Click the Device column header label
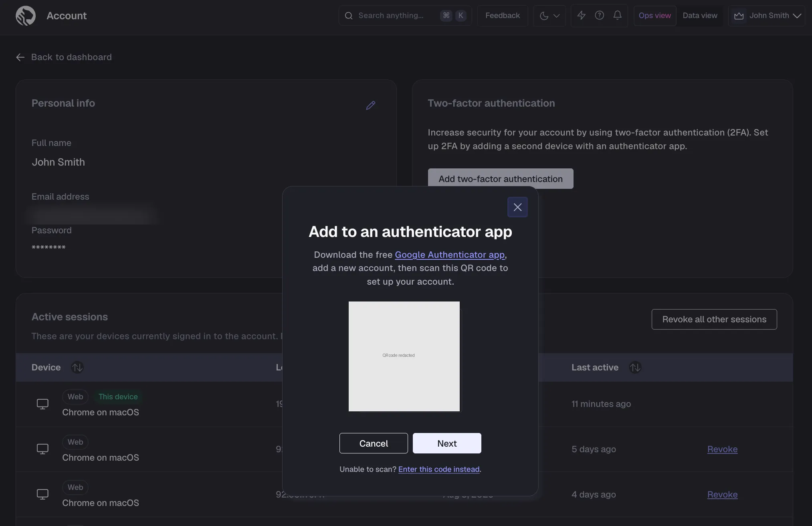The height and width of the screenshot is (526, 812). (46, 367)
